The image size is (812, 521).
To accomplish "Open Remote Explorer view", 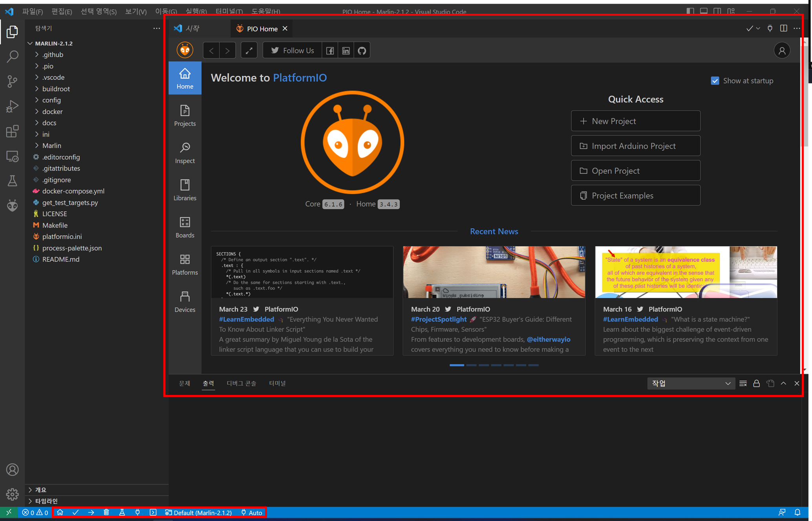I will (x=12, y=156).
